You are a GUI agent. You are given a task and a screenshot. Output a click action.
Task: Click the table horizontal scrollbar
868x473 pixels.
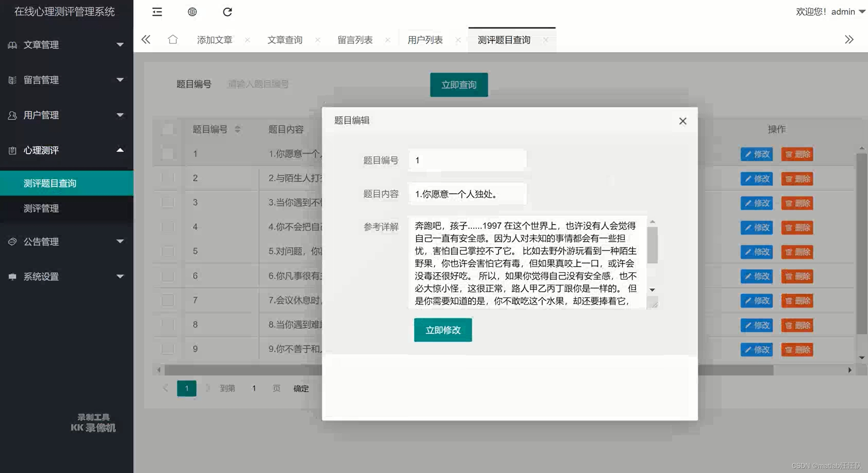click(x=469, y=370)
